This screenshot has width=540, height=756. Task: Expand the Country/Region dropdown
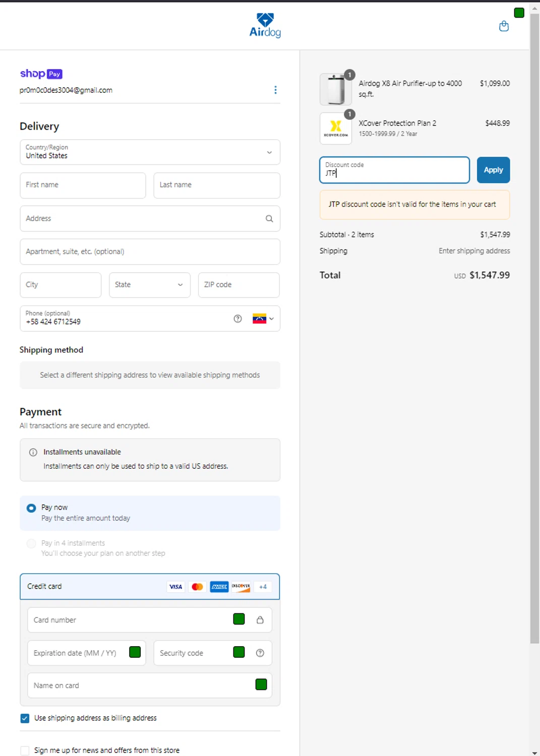(x=150, y=152)
